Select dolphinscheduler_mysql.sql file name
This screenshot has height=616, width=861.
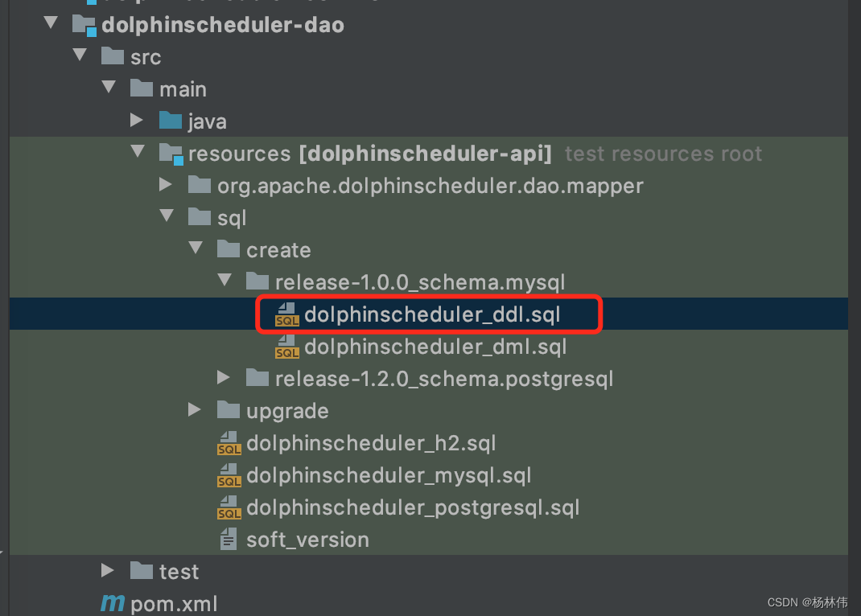pos(389,475)
